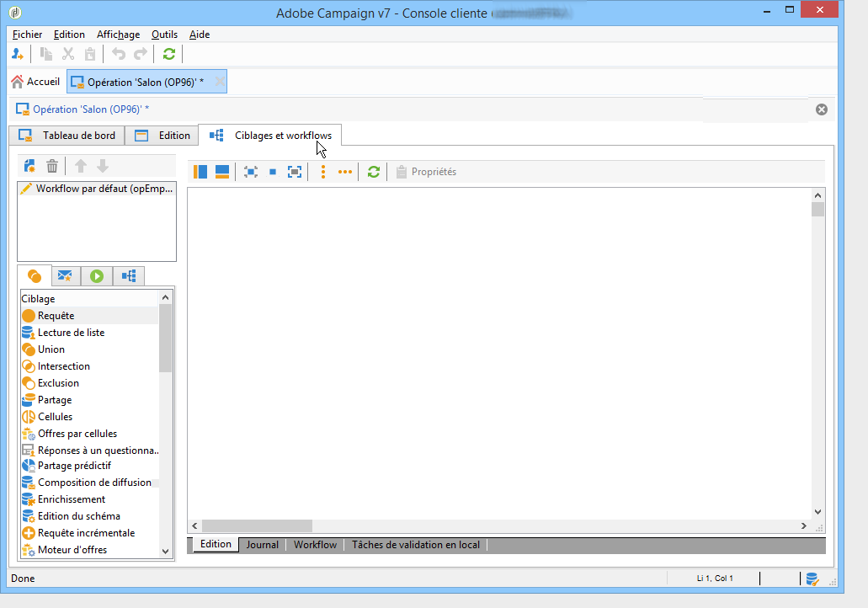Click the cut scissors icon

coord(68,54)
